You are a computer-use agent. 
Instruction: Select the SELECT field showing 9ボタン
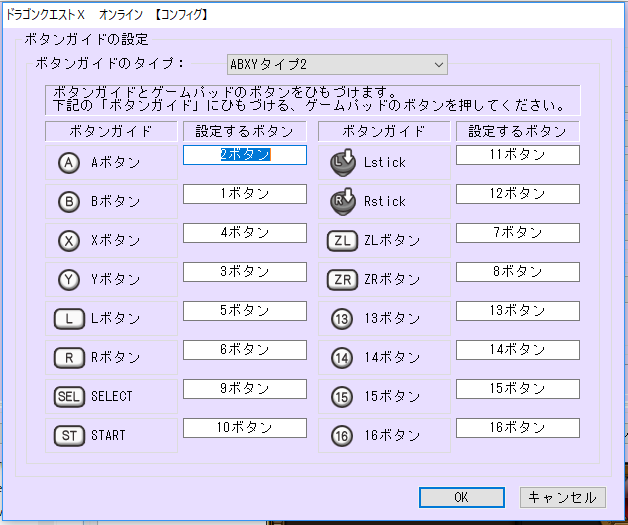coord(245,389)
